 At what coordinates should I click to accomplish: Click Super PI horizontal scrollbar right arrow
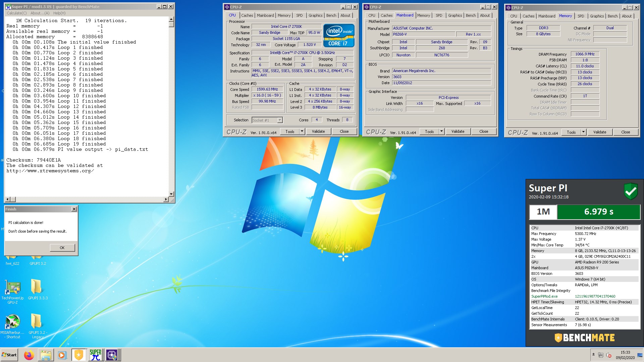(x=166, y=199)
